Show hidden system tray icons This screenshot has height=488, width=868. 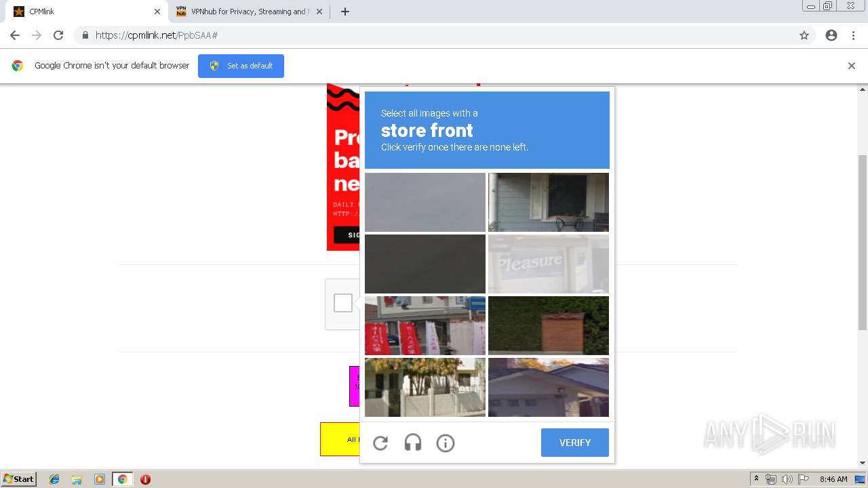click(756, 479)
